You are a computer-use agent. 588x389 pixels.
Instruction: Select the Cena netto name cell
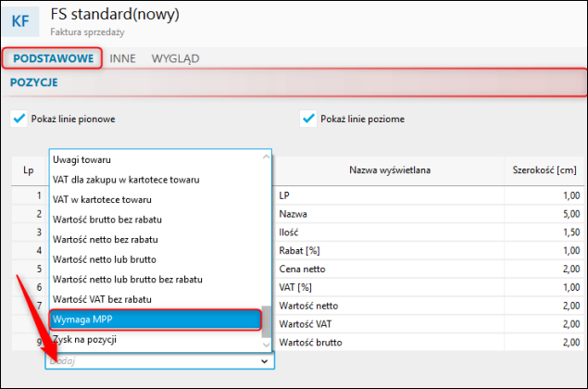[x=390, y=269]
